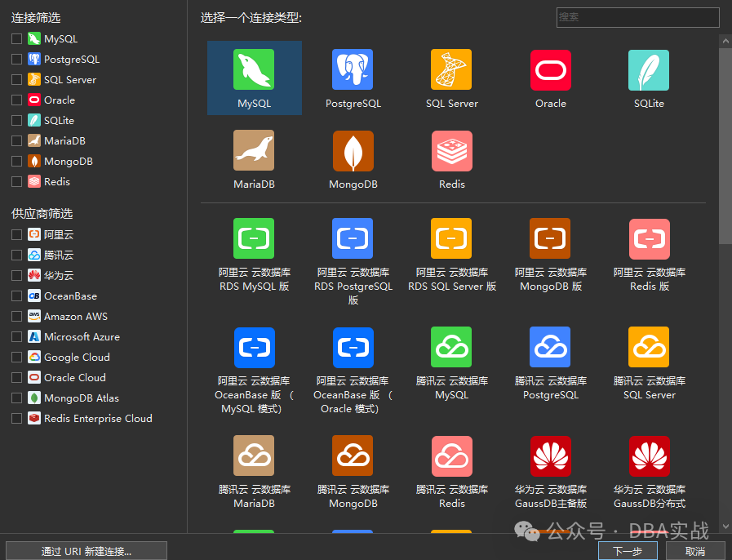Toggle the Redis Enterprise Cloud checkbox
Image resolution: width=732 pixels, height=560 pixels.
point(17,418)
